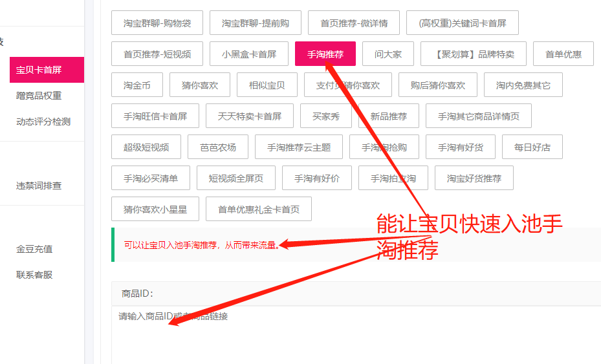Image resolution: width=601 pixels, height=364 pixels.
Task: Select the 芭芭农场 option
Action: pos(218,147)
